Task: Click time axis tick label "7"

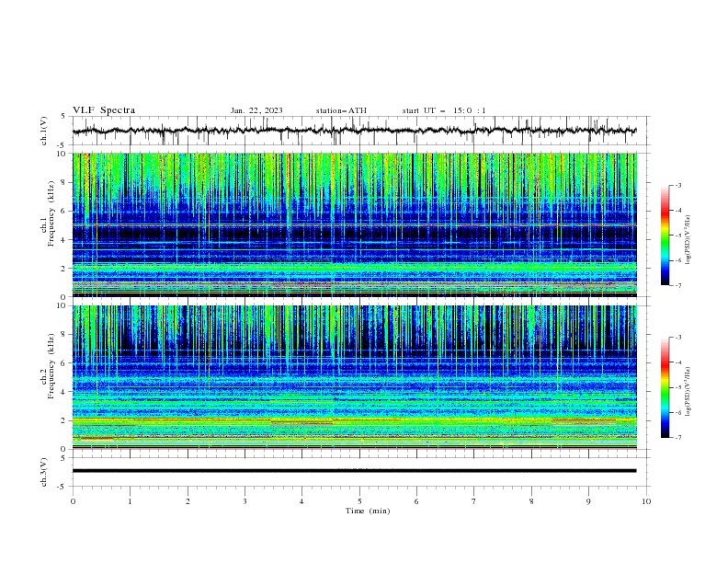Action: (474, 501)
